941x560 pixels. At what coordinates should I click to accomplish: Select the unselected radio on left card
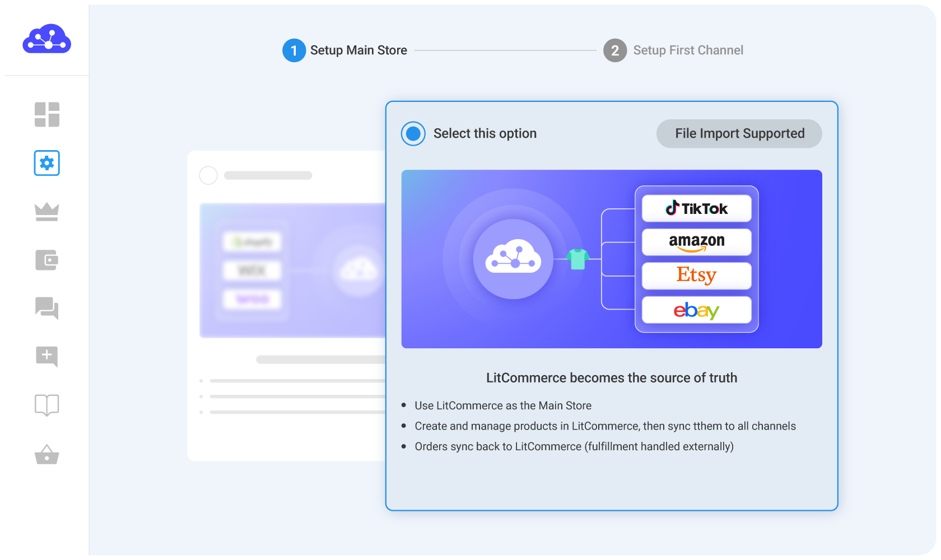(208, 175)
